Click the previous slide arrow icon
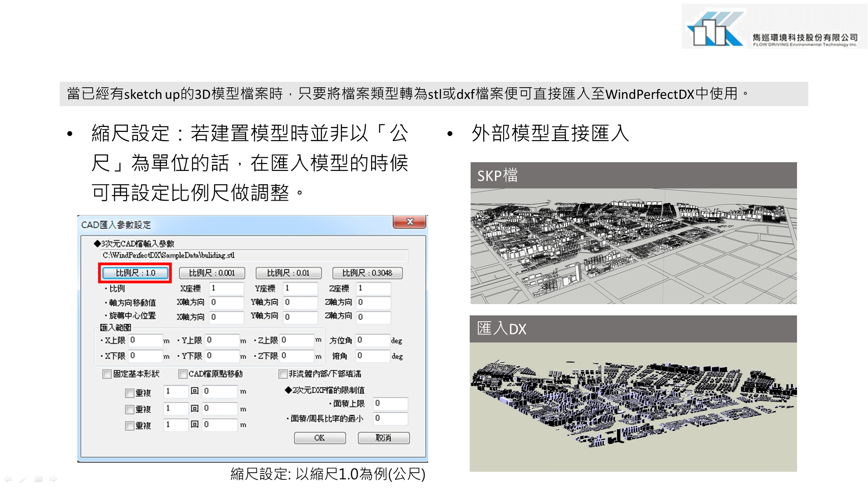 coord(8,479)
